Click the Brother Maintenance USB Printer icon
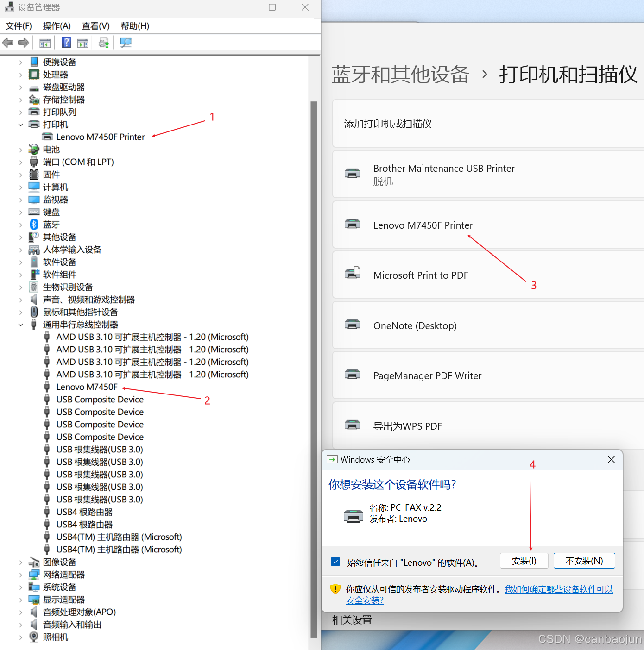The height and width of the screenshot is (650, 644). (352, 174)
